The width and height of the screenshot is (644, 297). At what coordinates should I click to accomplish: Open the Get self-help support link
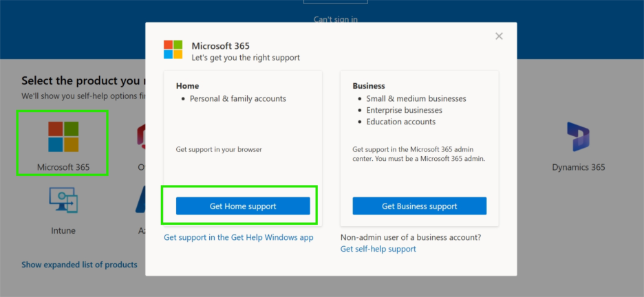coord(378,249)
